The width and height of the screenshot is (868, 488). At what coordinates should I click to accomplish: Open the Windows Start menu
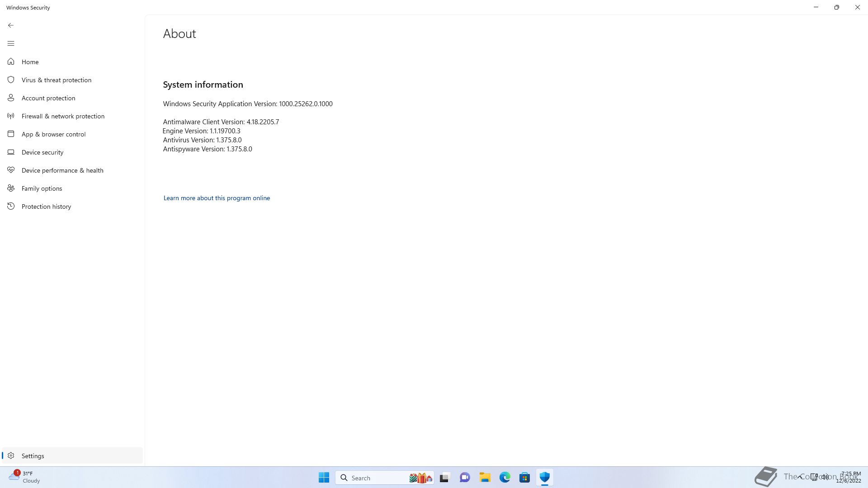[x=324, y=478]
